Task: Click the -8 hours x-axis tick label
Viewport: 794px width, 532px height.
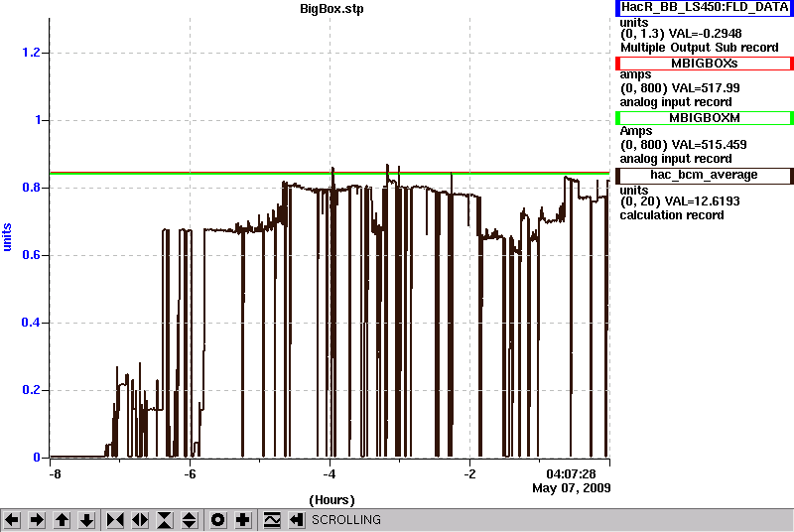Action: click(55, 474)
